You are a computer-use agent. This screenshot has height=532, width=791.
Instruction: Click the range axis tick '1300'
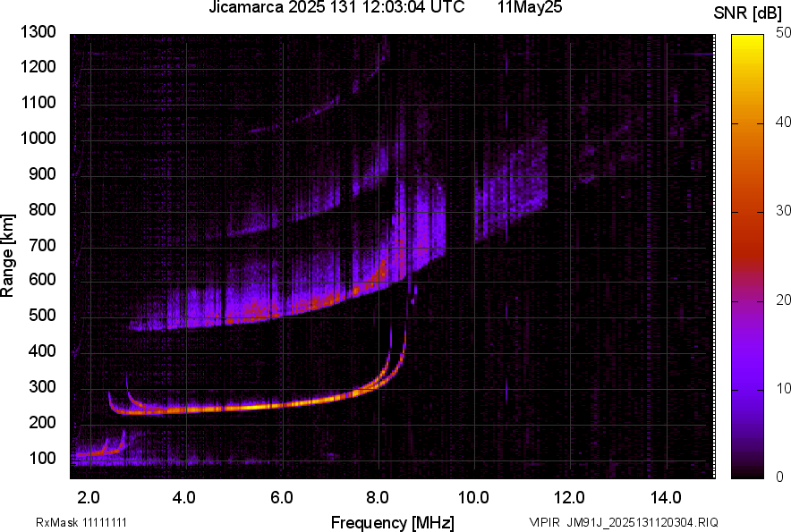(38, 32)
